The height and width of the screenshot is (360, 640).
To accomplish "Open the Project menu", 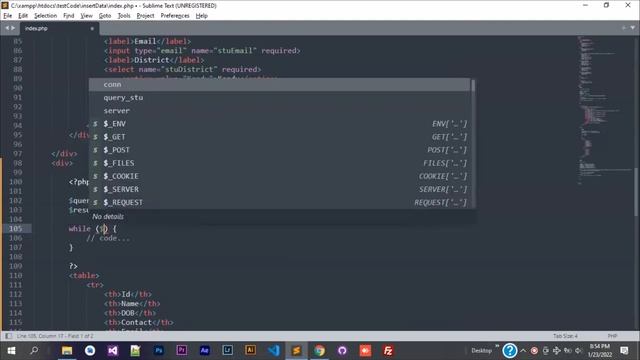I will click(x=145, y=16).
